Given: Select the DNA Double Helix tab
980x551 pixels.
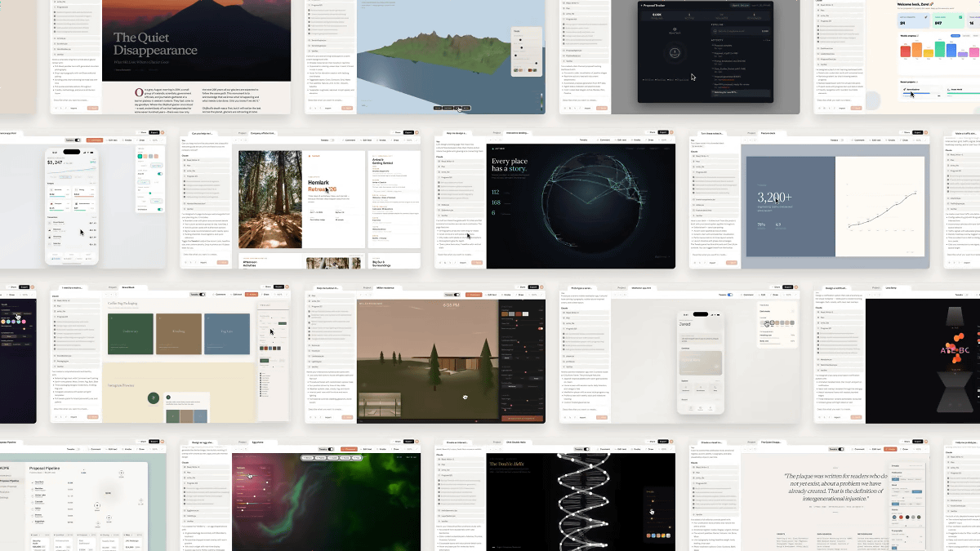Looking at the screenshot, I should pyautogui.click(x=516, y=442).
